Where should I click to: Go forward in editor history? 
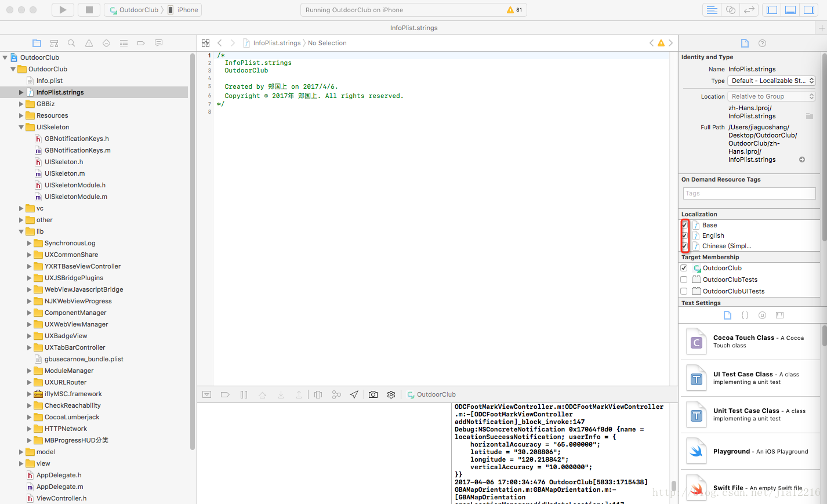pyautogui.click(x=233, y=43)
